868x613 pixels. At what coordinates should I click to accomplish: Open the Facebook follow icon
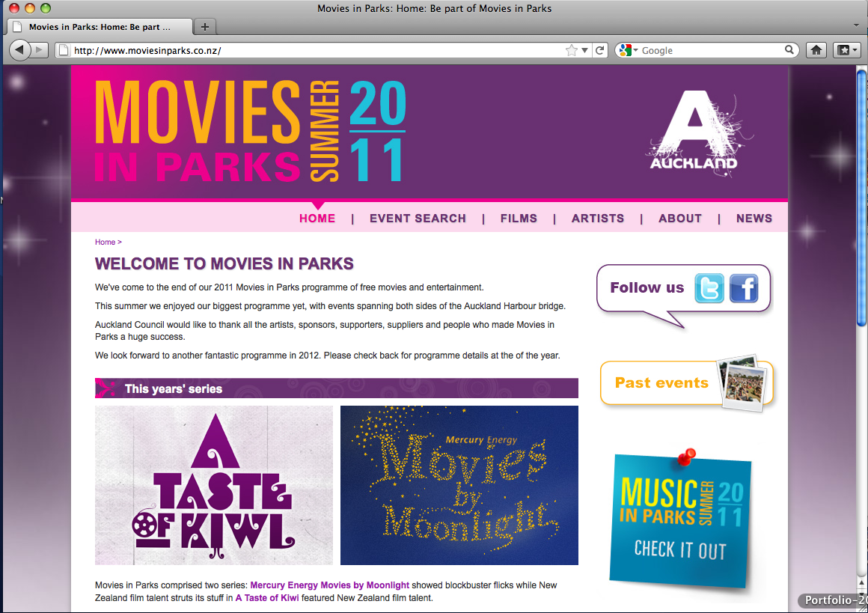(x=744, y=288)
